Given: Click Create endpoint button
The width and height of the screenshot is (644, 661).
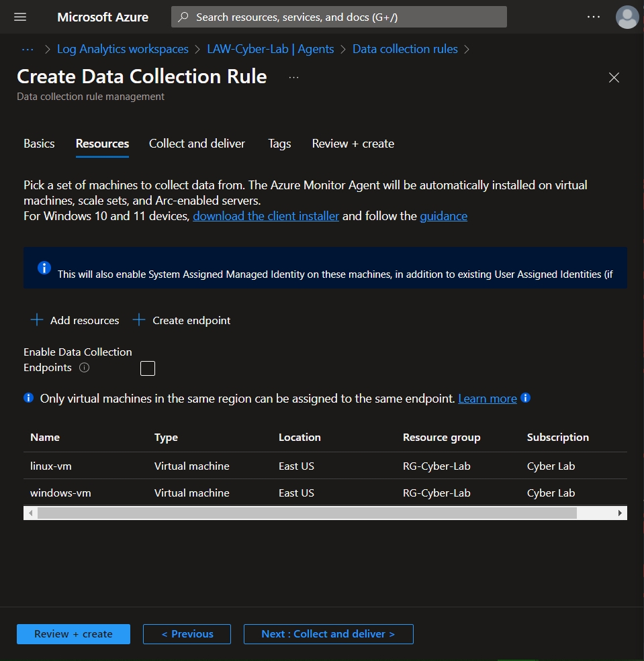Looking at the screenshot, I should click(x=182, y=320).
